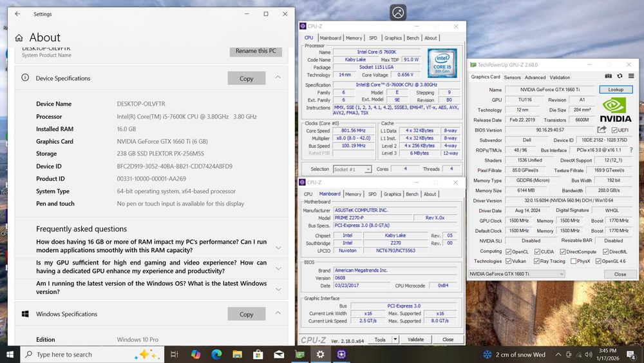Open the GPU-Z hamburger menu icon
This screenshot has width=644, height=363.
tap(631, 76)
